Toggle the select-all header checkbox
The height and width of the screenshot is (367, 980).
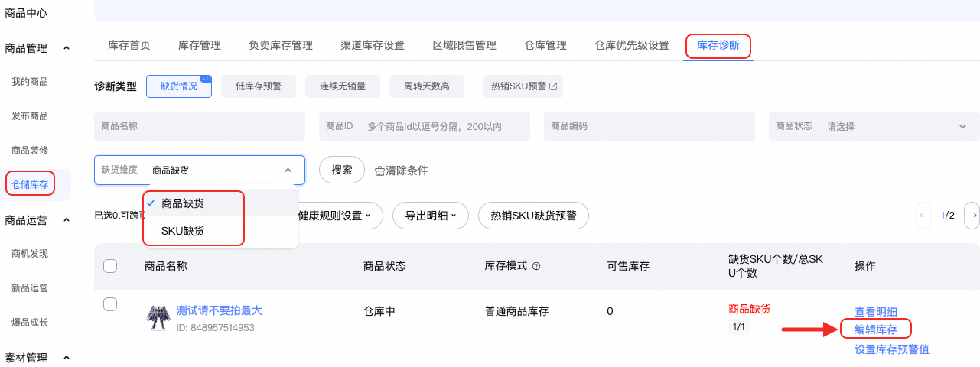click(110, 266)
